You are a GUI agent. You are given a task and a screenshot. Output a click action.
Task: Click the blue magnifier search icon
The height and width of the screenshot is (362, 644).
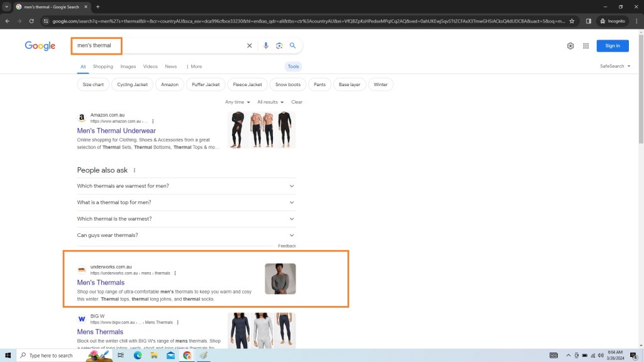point(292,46)
